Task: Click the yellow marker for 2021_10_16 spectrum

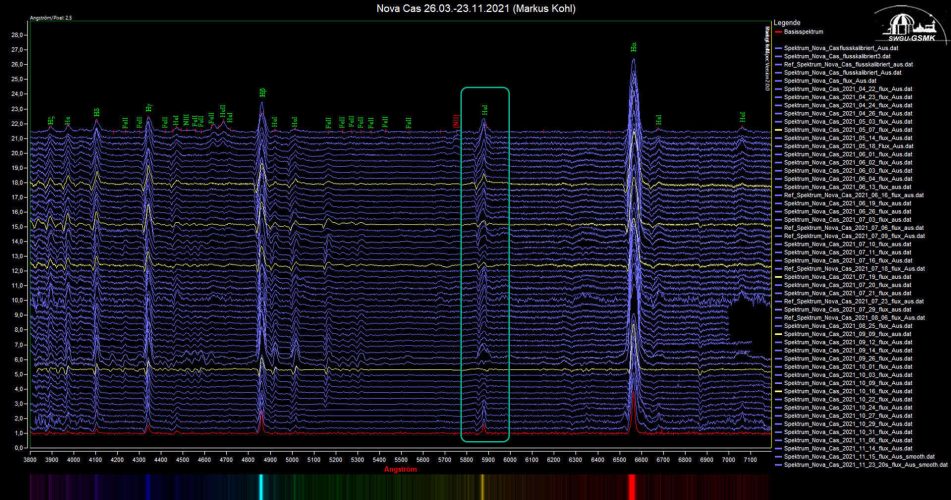Action: (x=778, y=391)
